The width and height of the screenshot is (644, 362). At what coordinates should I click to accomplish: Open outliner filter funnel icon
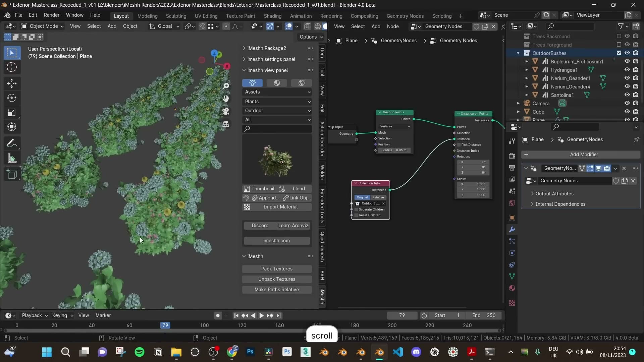621,26
